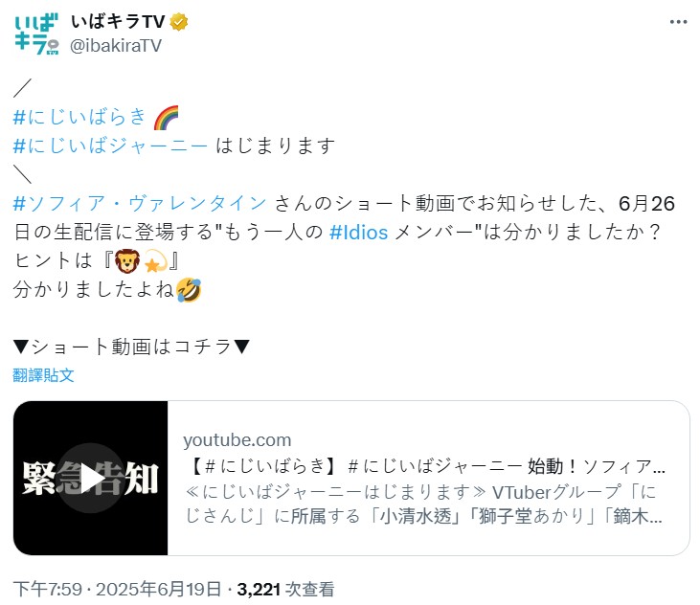700x605 pixels.
Task: Play the 緊急告知 video thumbnail
Action: 91,479
